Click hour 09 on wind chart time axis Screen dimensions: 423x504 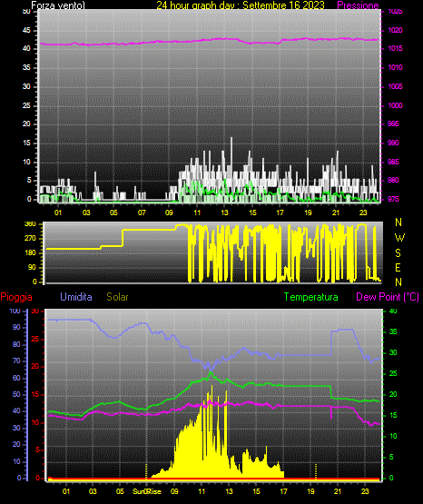point(169,212)
